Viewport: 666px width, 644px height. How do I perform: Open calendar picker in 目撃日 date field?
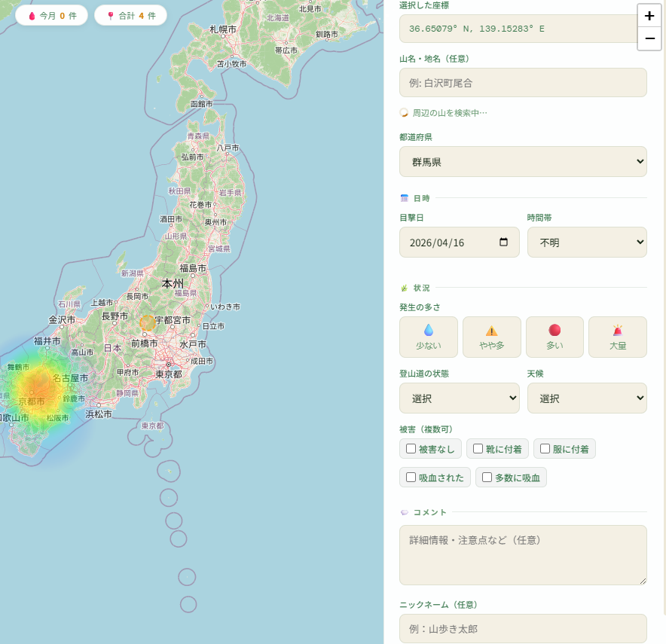tap(504, 243)
